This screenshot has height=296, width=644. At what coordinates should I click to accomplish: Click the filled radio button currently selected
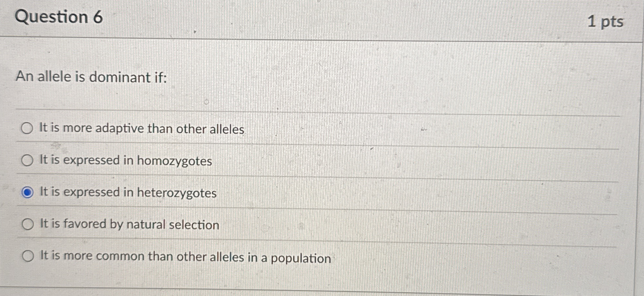pyautogui.click(x=28, y=192)
